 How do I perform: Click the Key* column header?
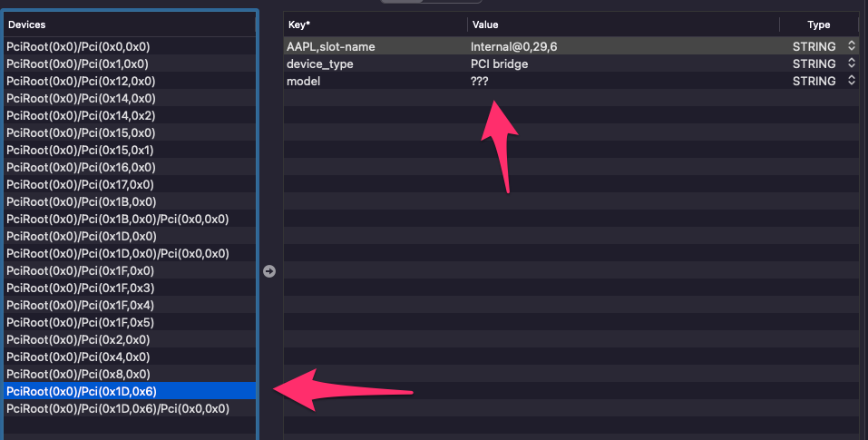pos(375,24)
